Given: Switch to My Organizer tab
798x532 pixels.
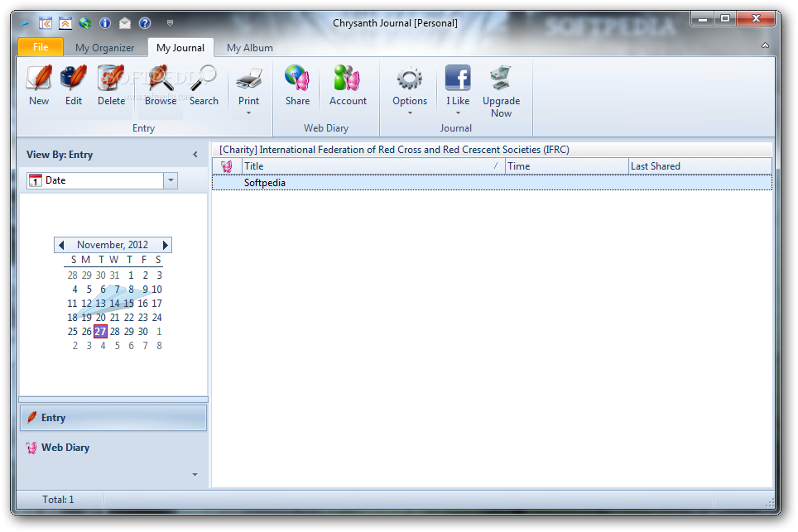Looking at the screenshot, I should (x=105, y=48).
